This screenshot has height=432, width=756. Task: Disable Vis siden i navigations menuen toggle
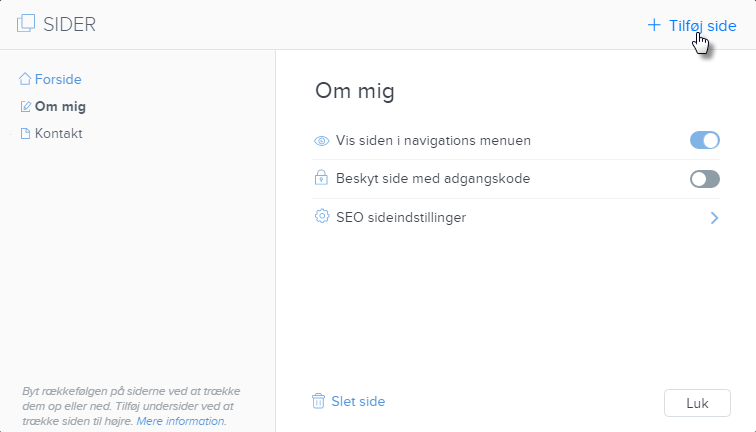704,141
